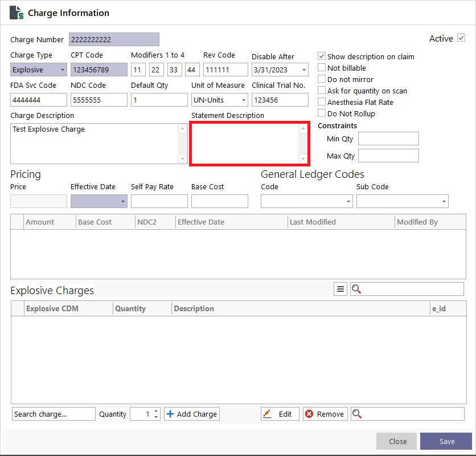Click the CPT Code field
The image size is (476, 456).
tap(99, 70)
